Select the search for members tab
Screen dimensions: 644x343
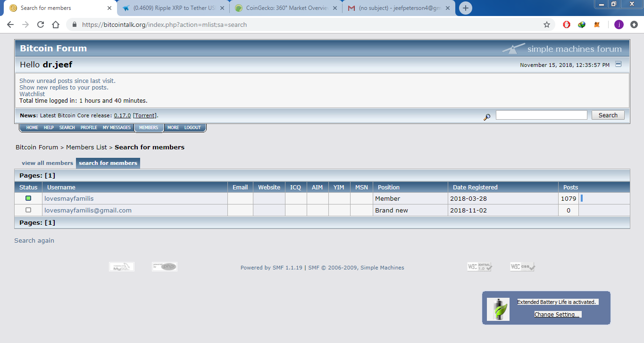click(x=108, y=163)
